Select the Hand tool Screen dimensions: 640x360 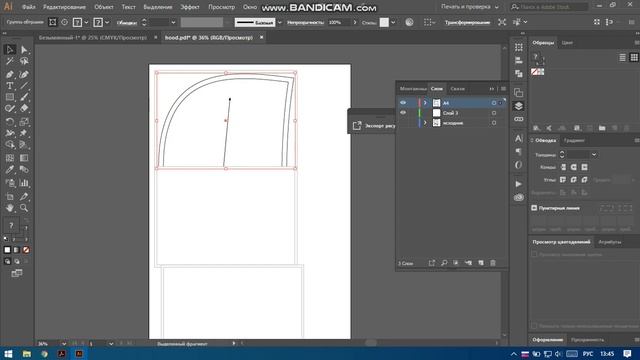pos(9,208)
